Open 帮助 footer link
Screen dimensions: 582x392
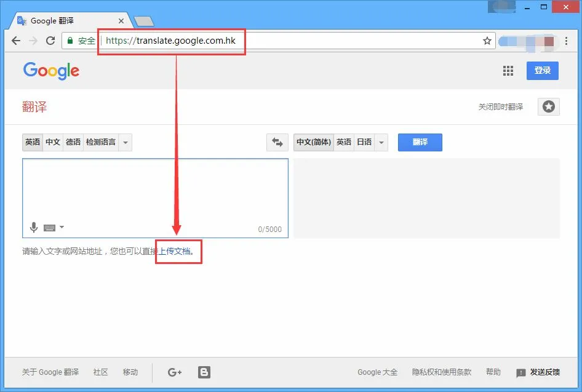click(x=493, y=372)
